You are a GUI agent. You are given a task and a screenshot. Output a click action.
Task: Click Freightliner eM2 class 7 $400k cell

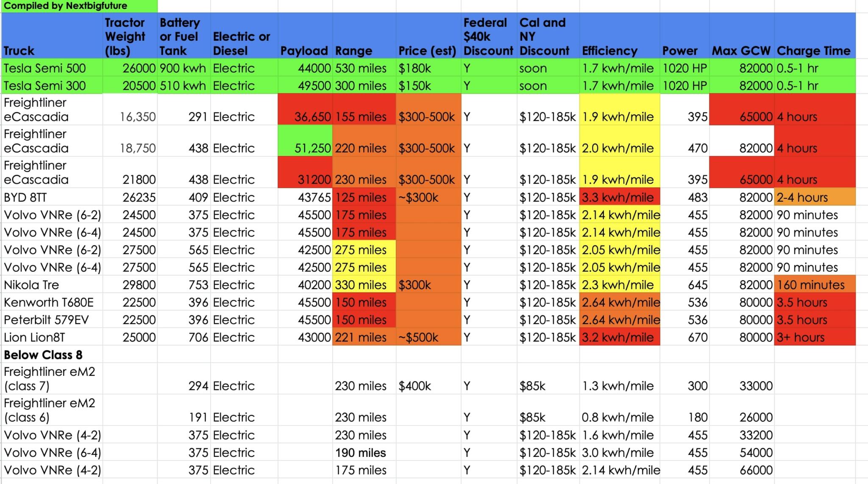click(x=428, y=378)
